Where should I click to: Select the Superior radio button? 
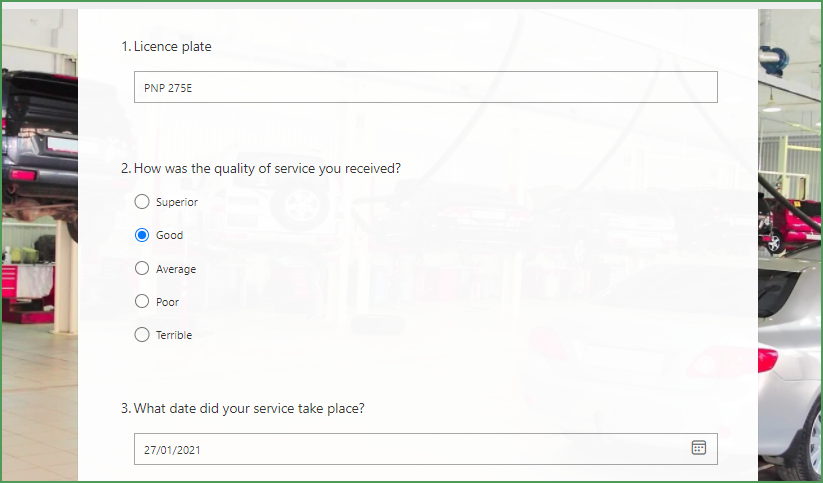pos(142,202)
